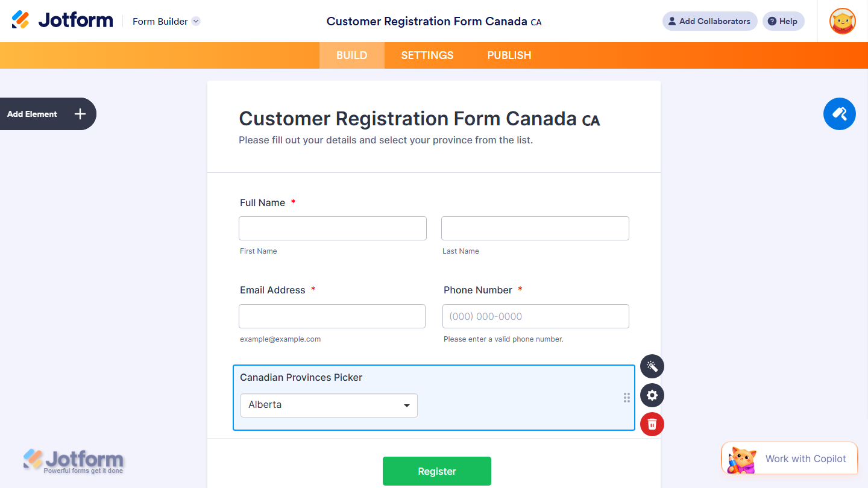
Task: Open the Alberta provinces dropdown
Action: pos(329,405)
